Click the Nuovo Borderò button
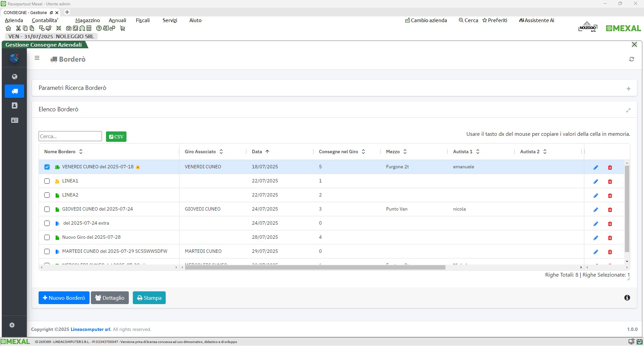This screenshot has width=644, height=346. [64, 298]
